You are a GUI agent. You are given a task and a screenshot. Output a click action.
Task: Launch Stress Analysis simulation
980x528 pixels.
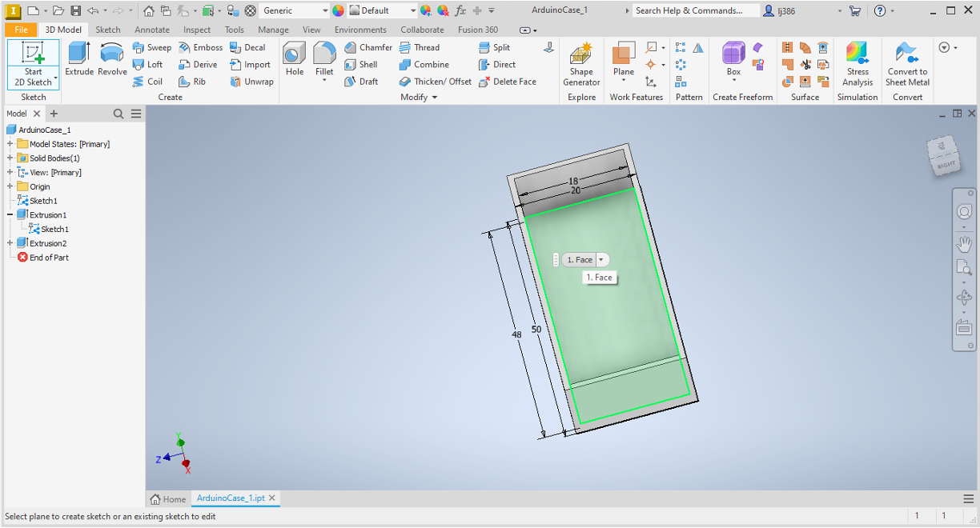[857, 64]
